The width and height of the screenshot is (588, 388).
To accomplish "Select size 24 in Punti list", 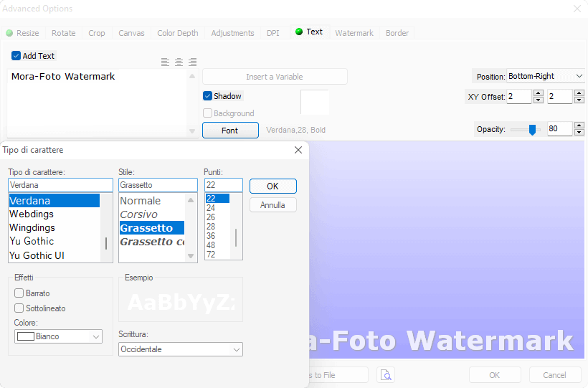I will coord(217,207).
